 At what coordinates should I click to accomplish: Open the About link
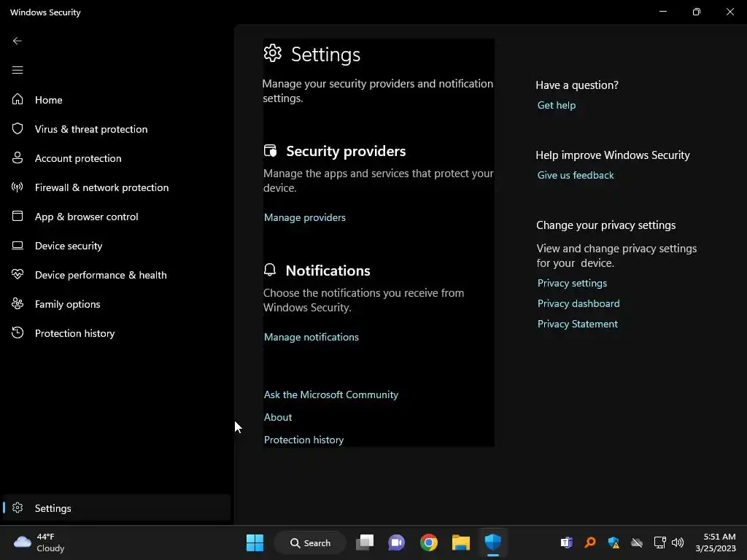(278, 417)
